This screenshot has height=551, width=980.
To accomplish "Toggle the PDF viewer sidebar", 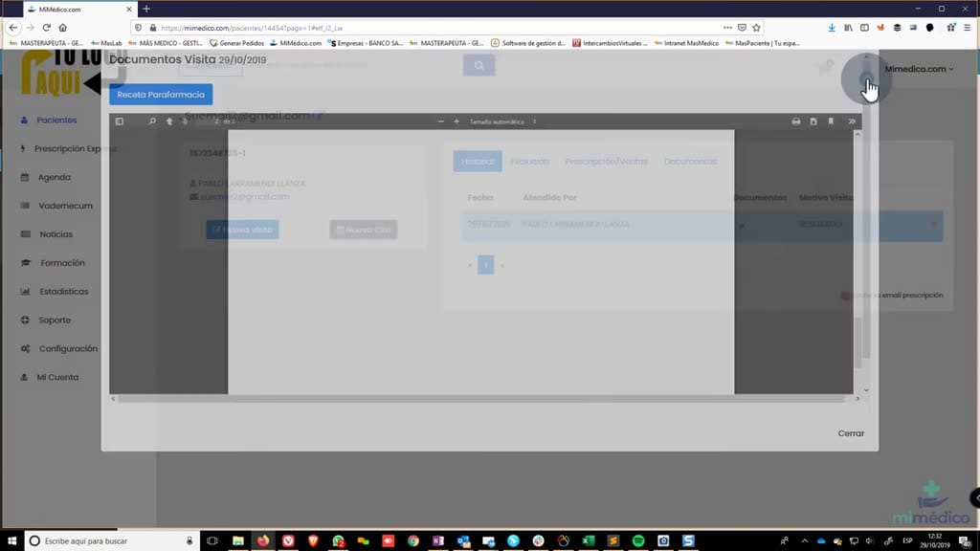I will coord(120,121).
